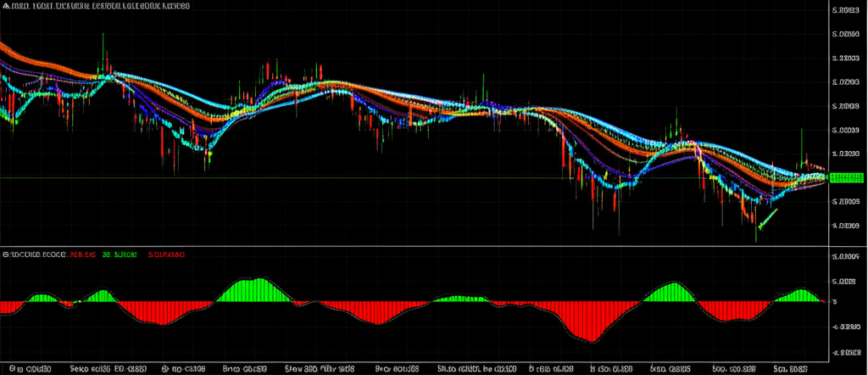Select the first date label on time axis
The height and width of the screenshot is (375, 868).
[x=29, y=370]
